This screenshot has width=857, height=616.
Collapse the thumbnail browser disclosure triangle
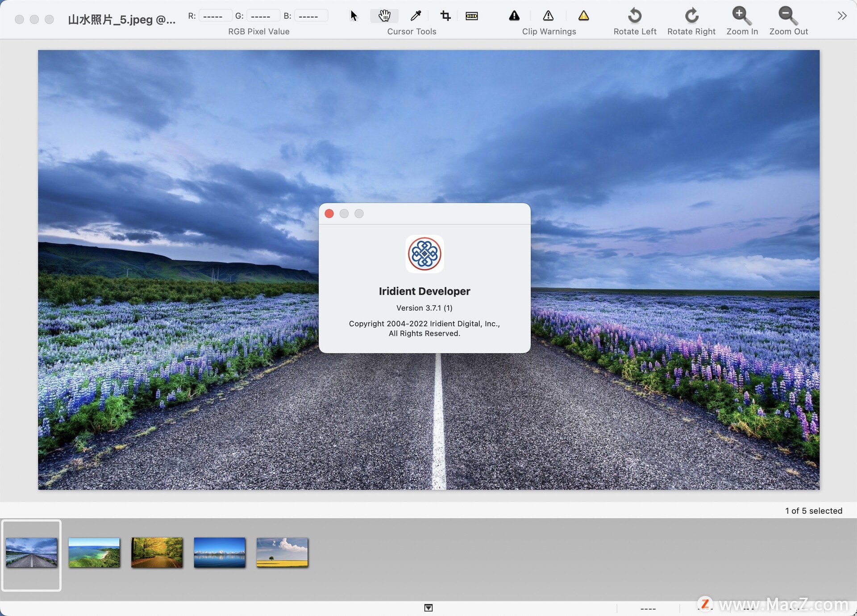coord(428,608)
